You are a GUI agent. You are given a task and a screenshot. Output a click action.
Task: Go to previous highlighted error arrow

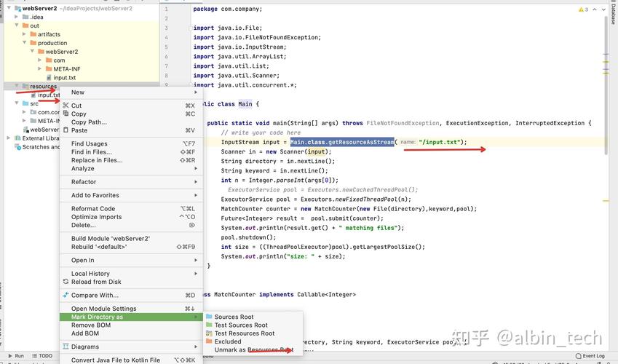(595, 9)
